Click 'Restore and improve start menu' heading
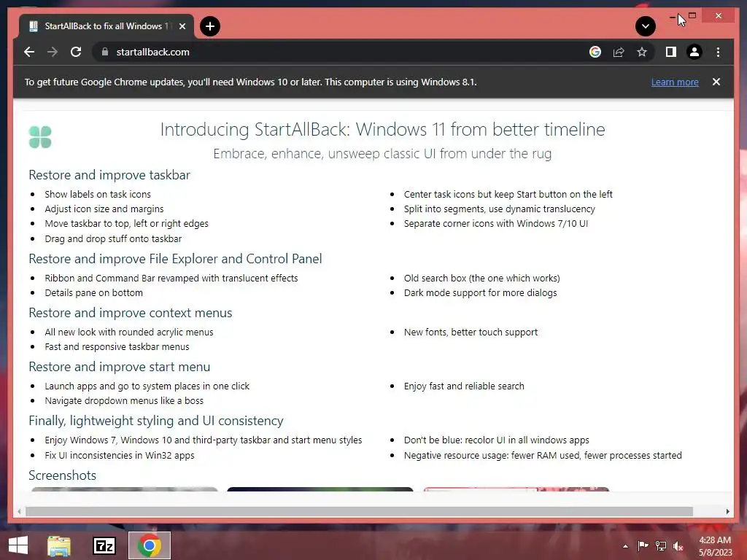The height and width of the screenshot is (560, 747). pos(119,367)
